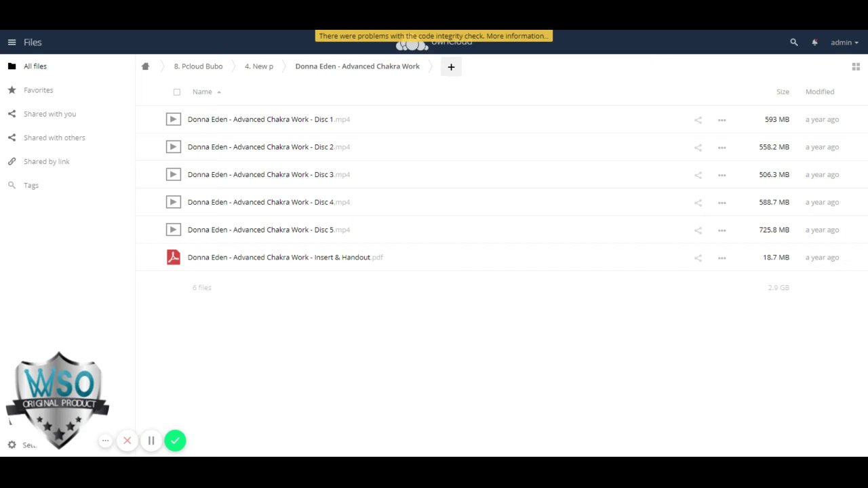Finish recording with green checkmark

(175, 441)
